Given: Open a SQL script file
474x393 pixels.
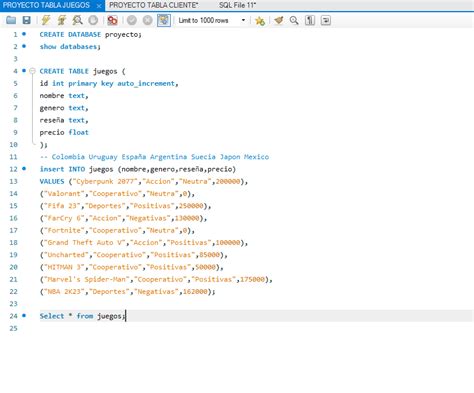Looking at the screenshot, I should tap(11, 20).
